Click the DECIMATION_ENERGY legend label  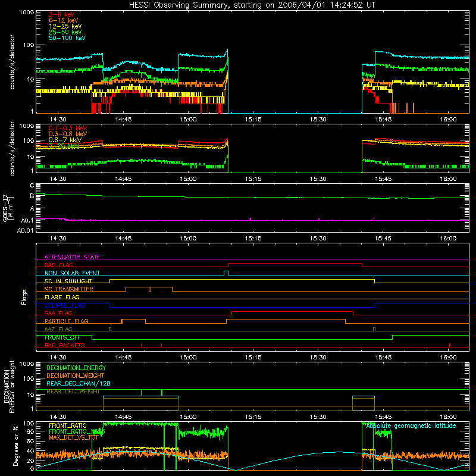(76, 368)
